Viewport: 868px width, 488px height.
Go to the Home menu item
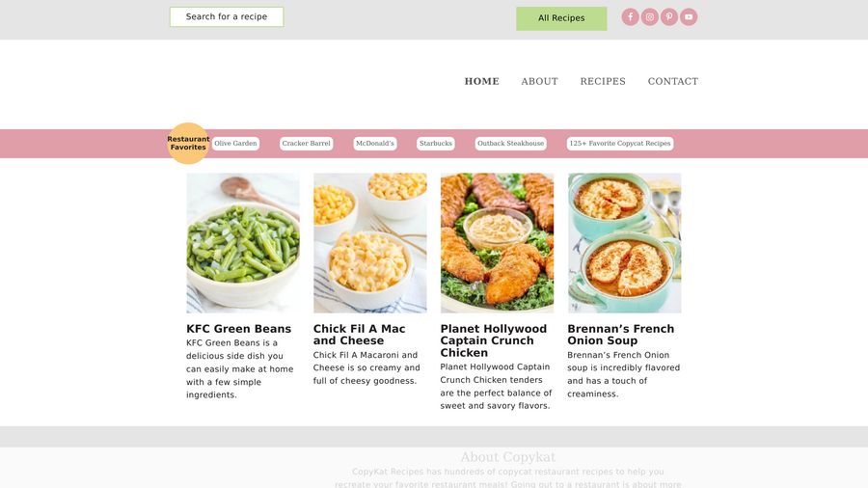point(481,81)
